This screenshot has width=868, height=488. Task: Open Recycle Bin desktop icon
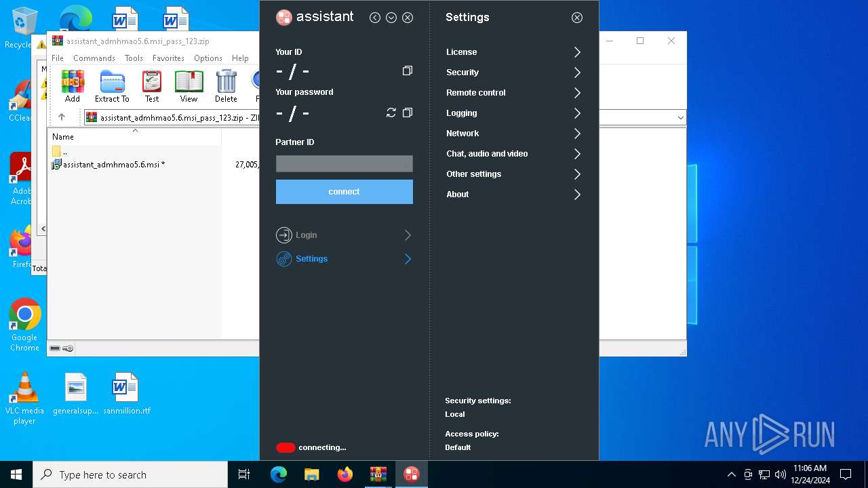[x=24, y=28]
